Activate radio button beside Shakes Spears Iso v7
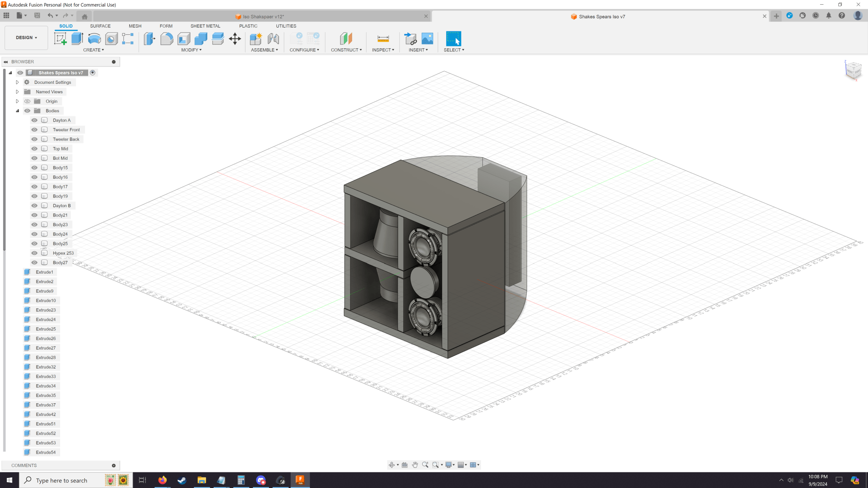This screenshot has width=868, height=488. click(x=93, y=73)
